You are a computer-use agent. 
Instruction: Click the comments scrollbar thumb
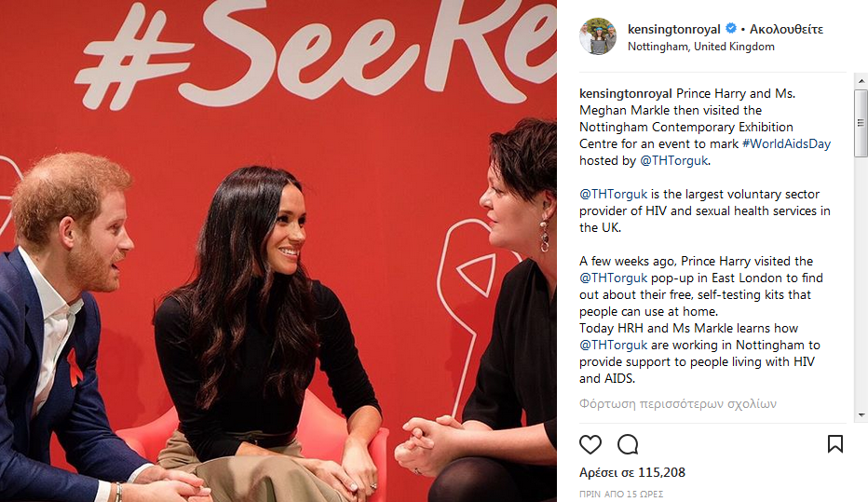[x=861, y=123]
